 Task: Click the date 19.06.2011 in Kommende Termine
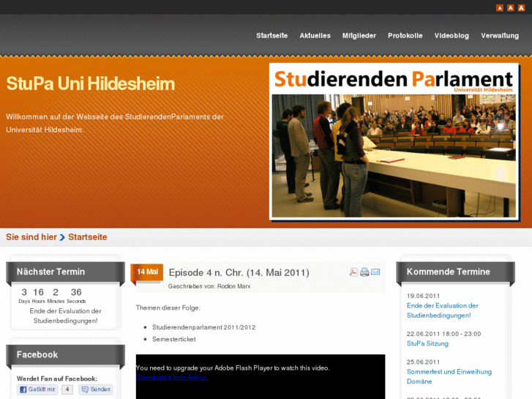pyautogui.click(x=423, y=296)
